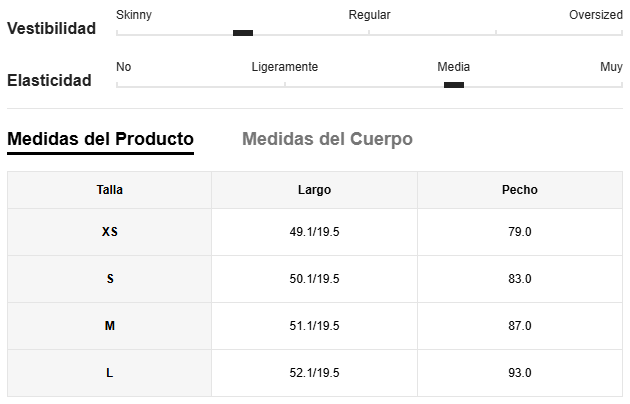The width and height of the screenshot is (630, 404).
Task: Click the 87.0 pecho value
Action: click(520, 326)
